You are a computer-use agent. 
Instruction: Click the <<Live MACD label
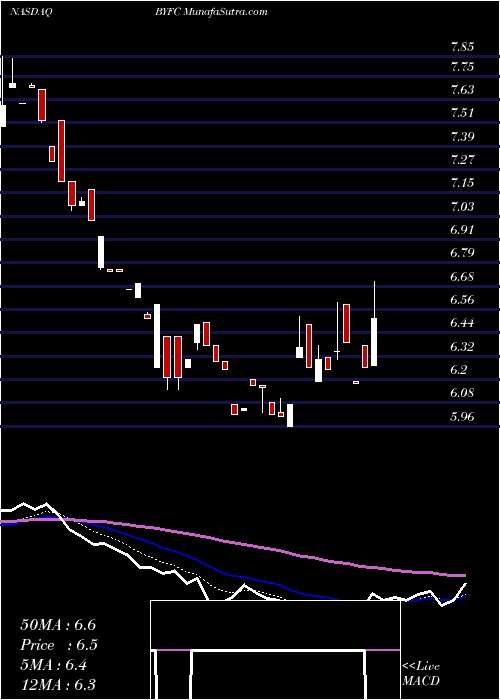(x=421, y=673)
